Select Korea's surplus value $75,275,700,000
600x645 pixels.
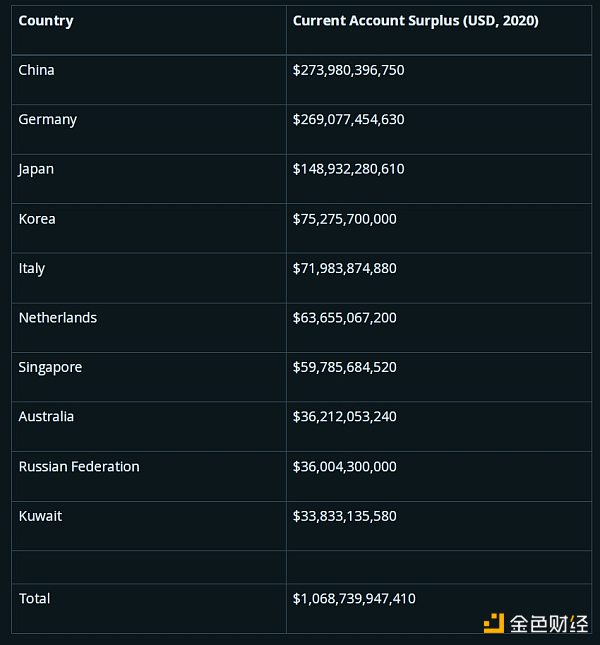[345, 219]
